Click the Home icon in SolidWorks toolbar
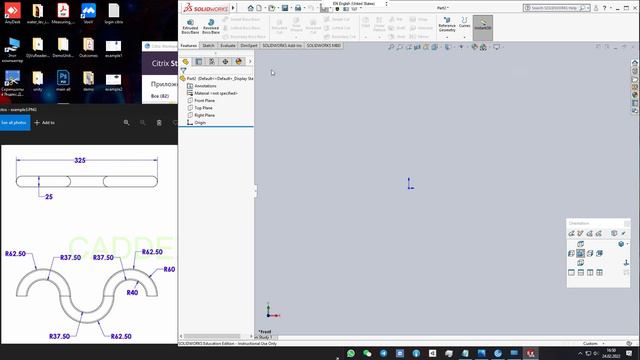The width and height of the screenshot is (640, 360). [x=251, y=8]
